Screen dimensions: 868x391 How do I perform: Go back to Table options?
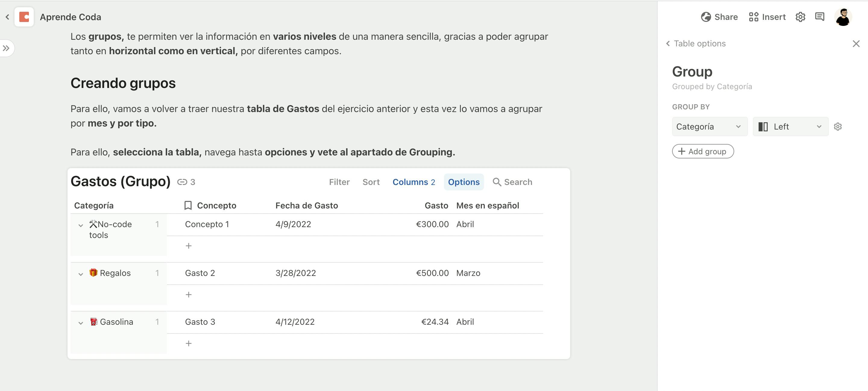coord(696,43)
